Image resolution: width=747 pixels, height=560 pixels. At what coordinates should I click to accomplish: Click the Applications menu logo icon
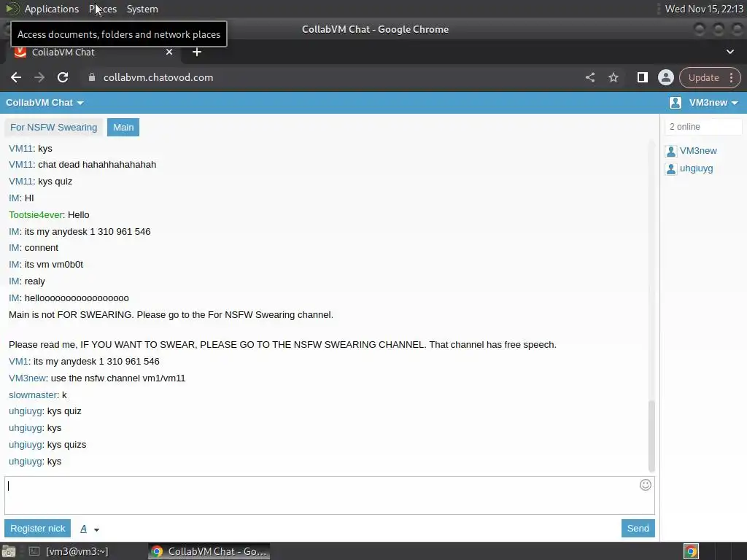click(12, 9)
